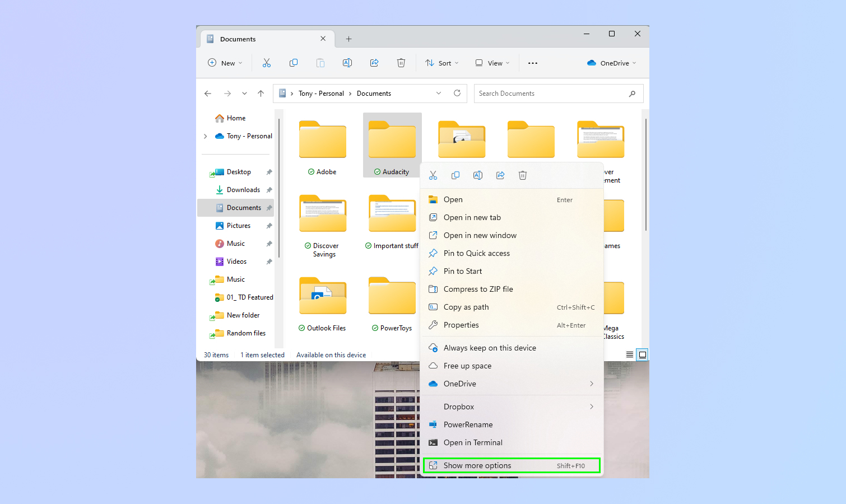Click the Copy icon in the toolbar
This screenshot has height=504, width=846.
294,63
